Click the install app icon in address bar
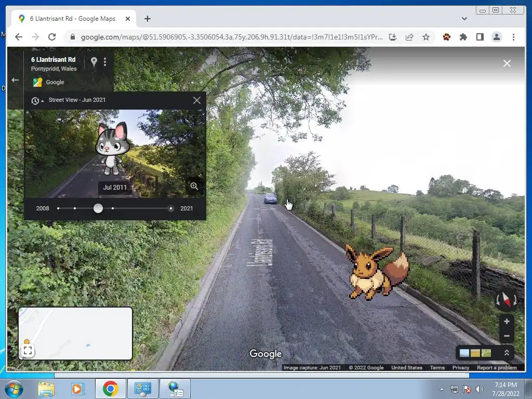 click(x=393, y=37)
